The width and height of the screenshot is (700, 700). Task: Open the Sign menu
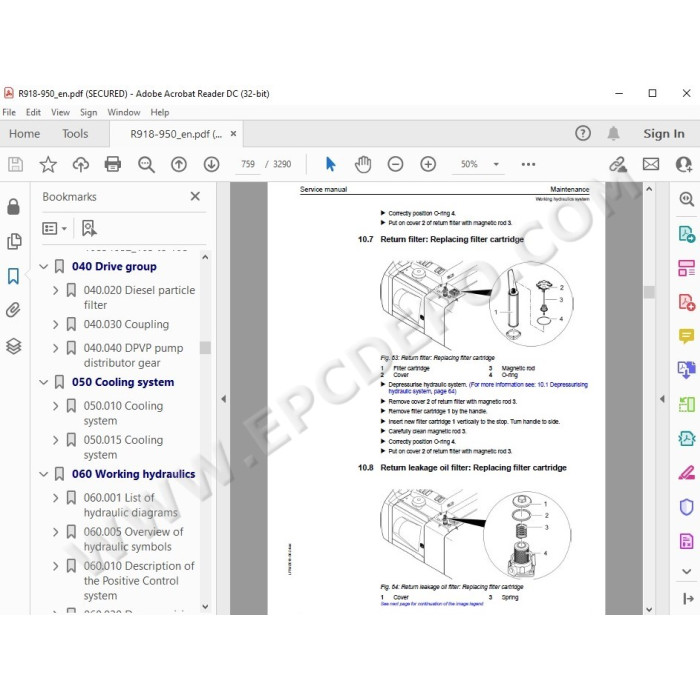[88, 112]
